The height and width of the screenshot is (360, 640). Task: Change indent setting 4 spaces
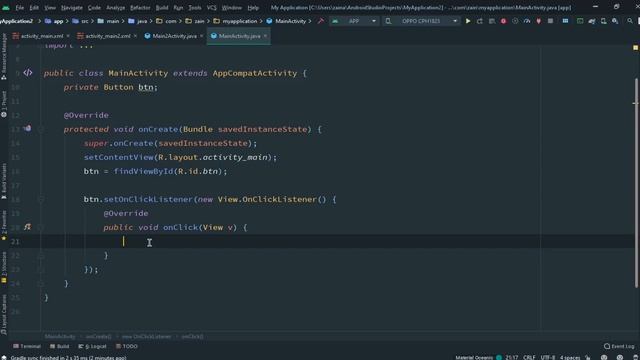[570, 358]
